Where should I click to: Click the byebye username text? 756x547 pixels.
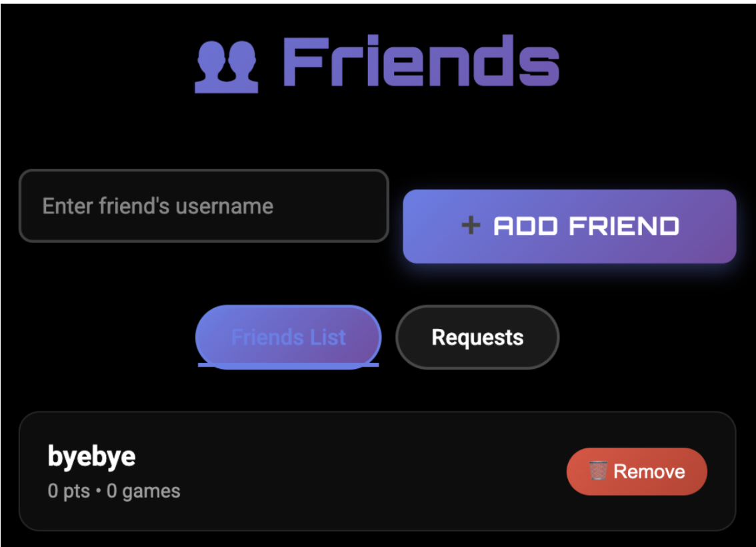[91, 456]
